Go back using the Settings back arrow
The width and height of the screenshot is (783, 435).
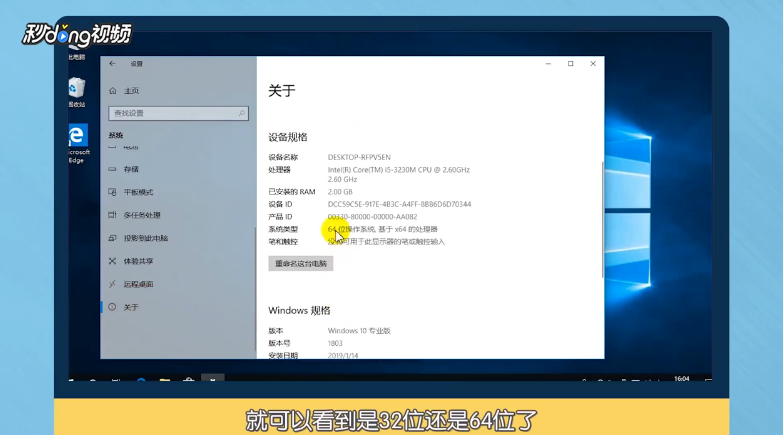(x=112, y=63)
